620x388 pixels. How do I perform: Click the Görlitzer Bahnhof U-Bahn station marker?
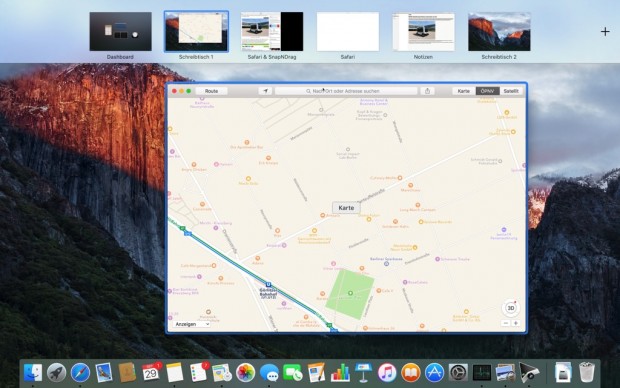point(268,284)
